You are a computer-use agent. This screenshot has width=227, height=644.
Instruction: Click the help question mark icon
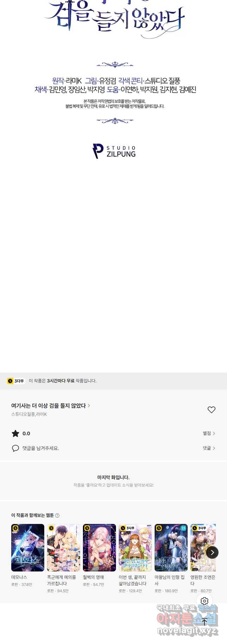pos(57,515)
